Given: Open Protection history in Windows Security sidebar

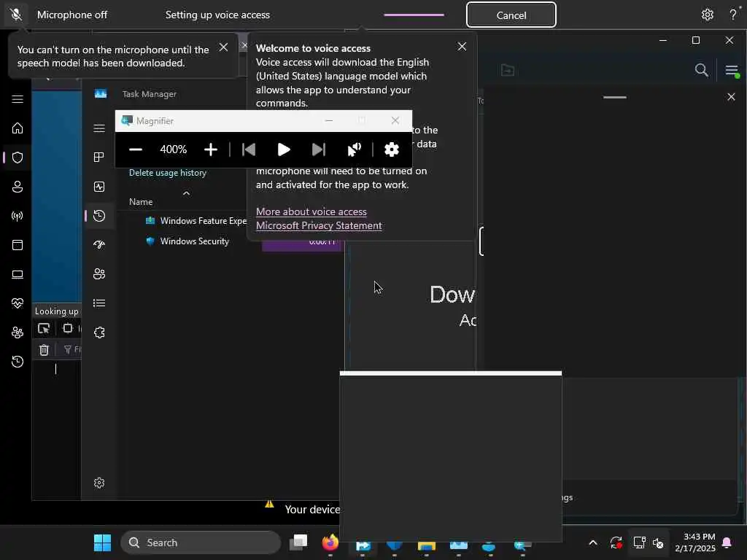Looking at the screenshot, I should [18, 362].
